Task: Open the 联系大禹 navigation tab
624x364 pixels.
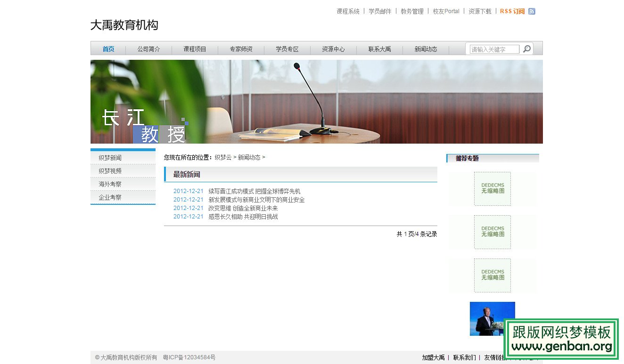Action: pyautogui.click(x=380, y=49)
